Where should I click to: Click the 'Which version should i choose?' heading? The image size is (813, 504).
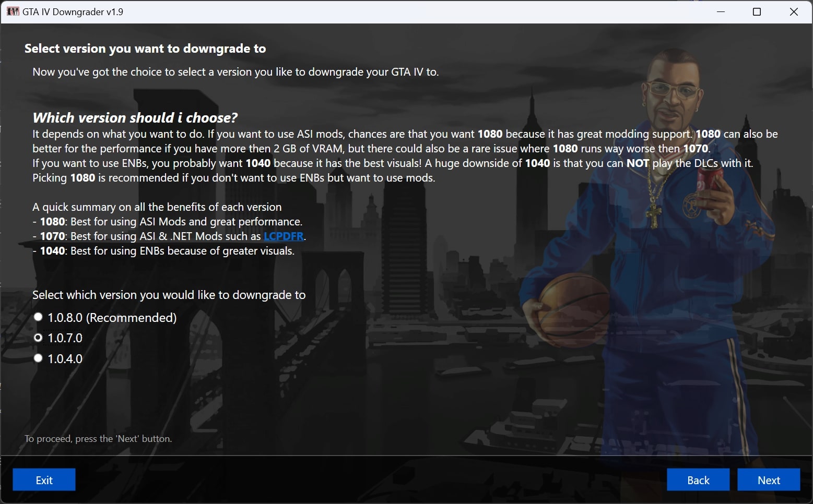click(135, 117)
